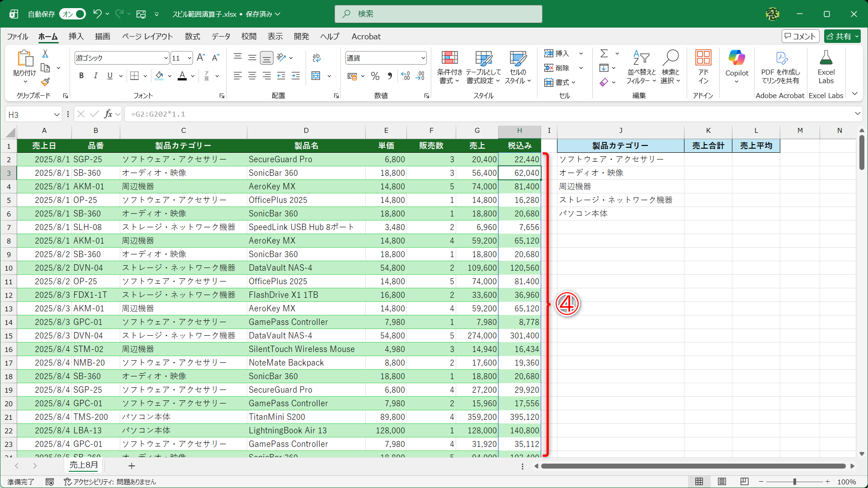The width and height of the screenshot is (868, 488).
Task: Click the zoom slider handle
Action: (x=794, y=482)
